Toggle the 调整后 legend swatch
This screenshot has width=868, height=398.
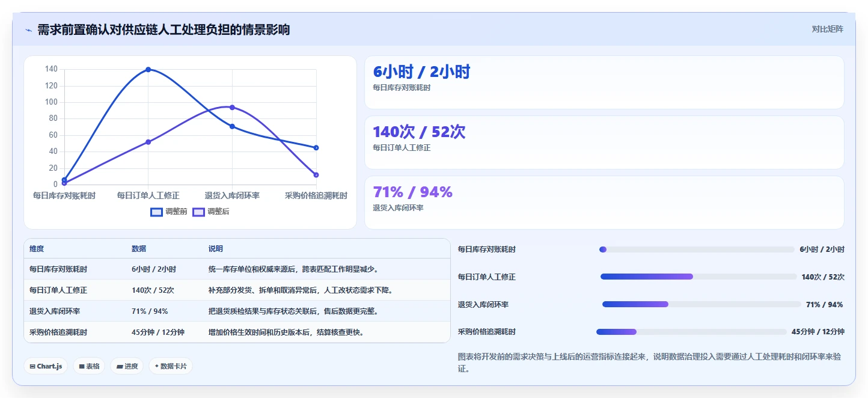pos(198,212)
